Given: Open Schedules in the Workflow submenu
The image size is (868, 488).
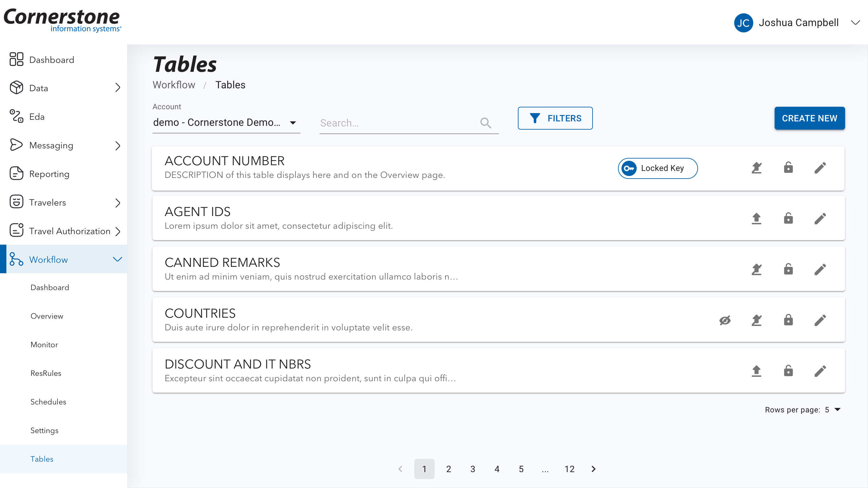Looking at the screenshot, I should (x=48, y=402).
